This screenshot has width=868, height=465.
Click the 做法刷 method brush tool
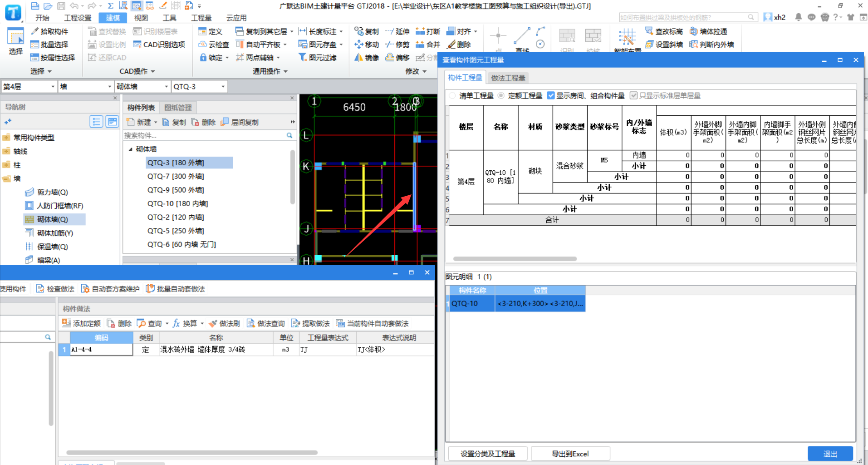pos(224,323)
